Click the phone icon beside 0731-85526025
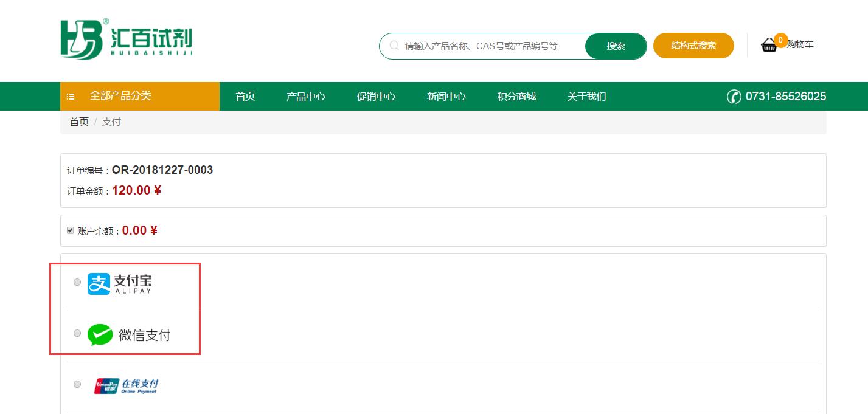The image size is (868, 414). (x=734, y=97)
